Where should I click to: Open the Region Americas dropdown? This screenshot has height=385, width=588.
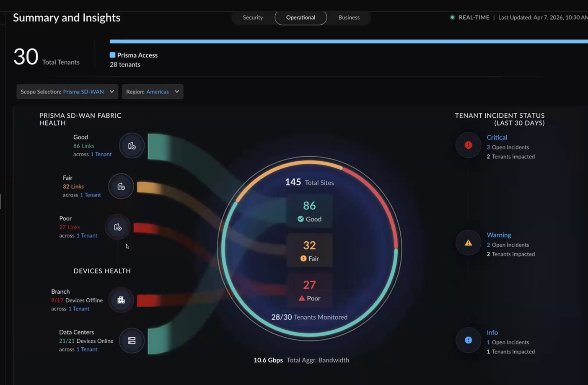153,92
